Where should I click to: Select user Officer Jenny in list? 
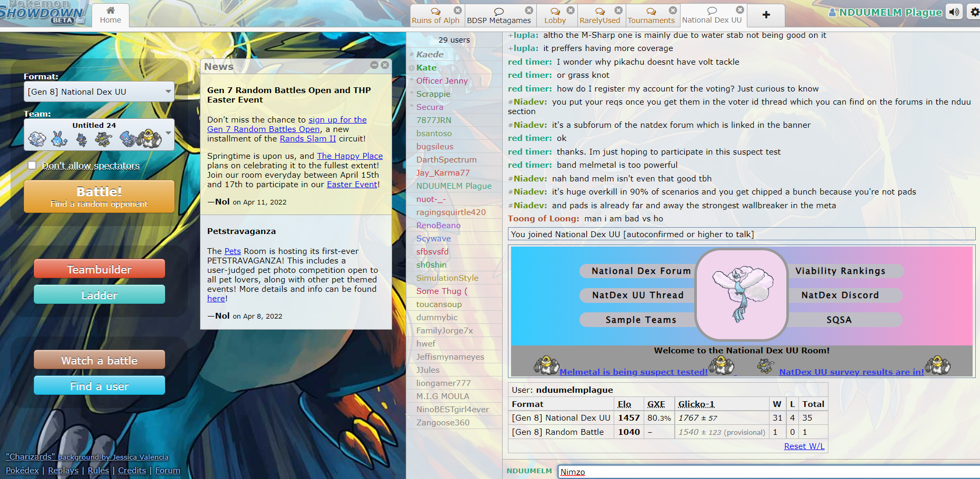tap(454, 80)
